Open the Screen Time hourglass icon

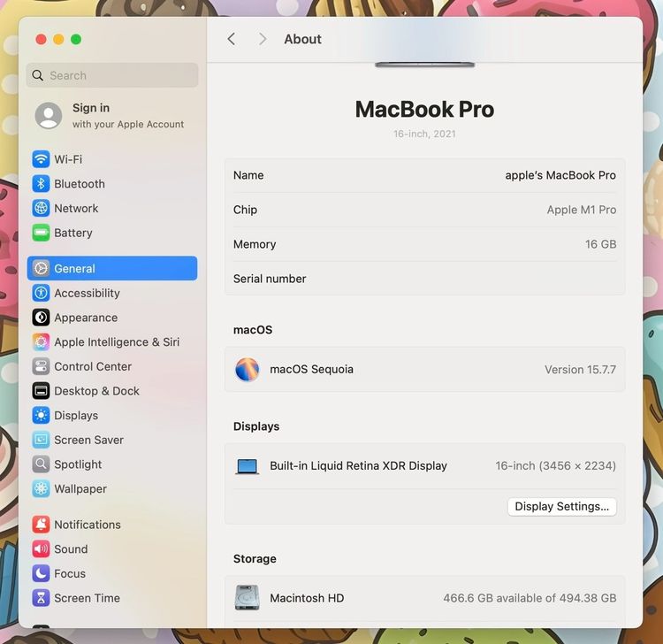(41, 599)
